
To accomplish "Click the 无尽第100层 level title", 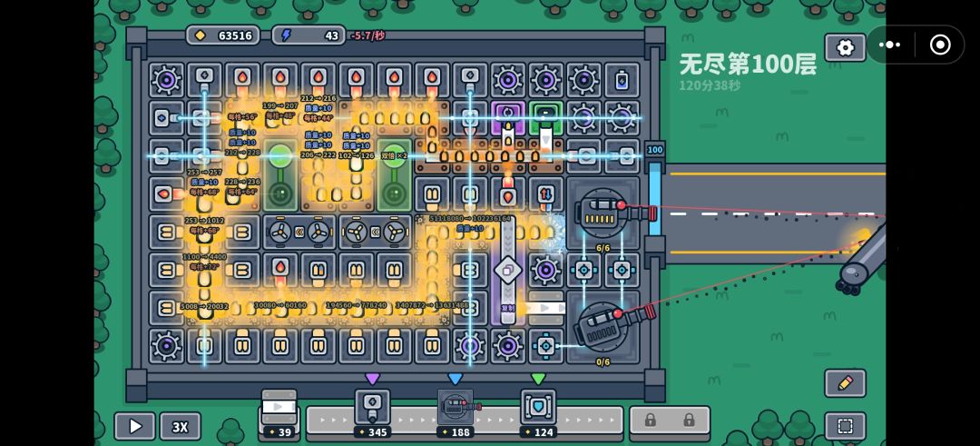I will [748, 64].
